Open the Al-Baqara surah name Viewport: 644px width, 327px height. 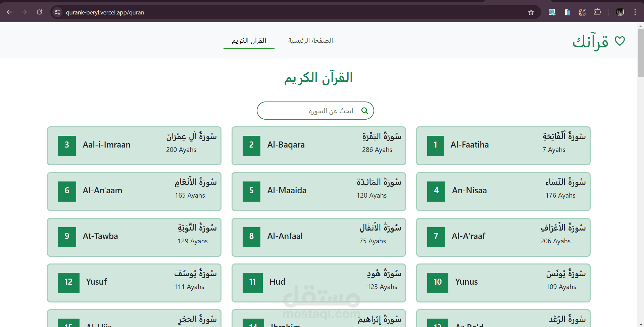(x=286, y=145)
